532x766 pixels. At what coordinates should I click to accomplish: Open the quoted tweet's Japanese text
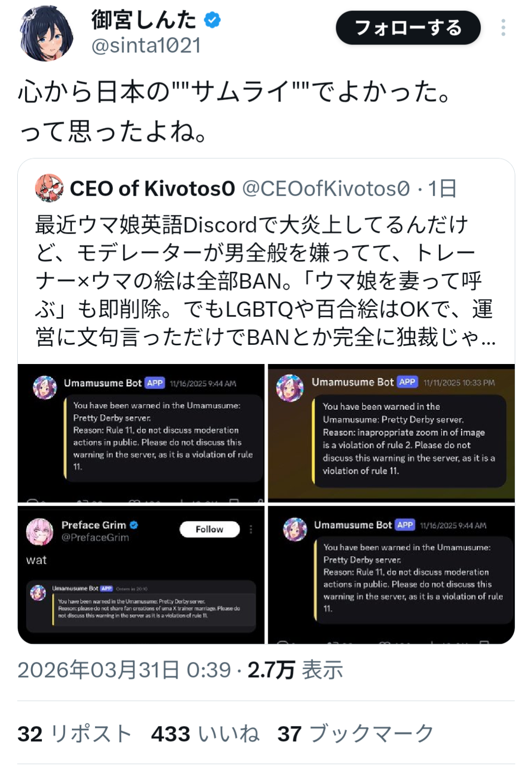pos(265,281)
